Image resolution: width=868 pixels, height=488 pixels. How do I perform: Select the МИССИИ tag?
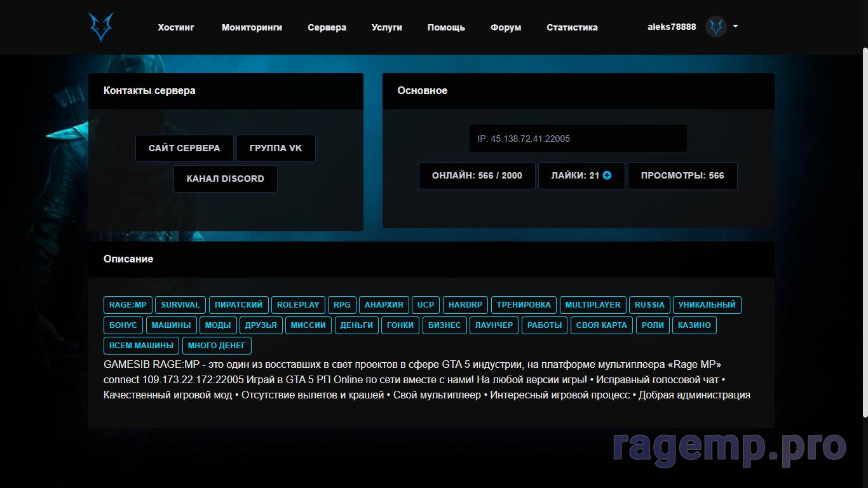click(309, 325)
